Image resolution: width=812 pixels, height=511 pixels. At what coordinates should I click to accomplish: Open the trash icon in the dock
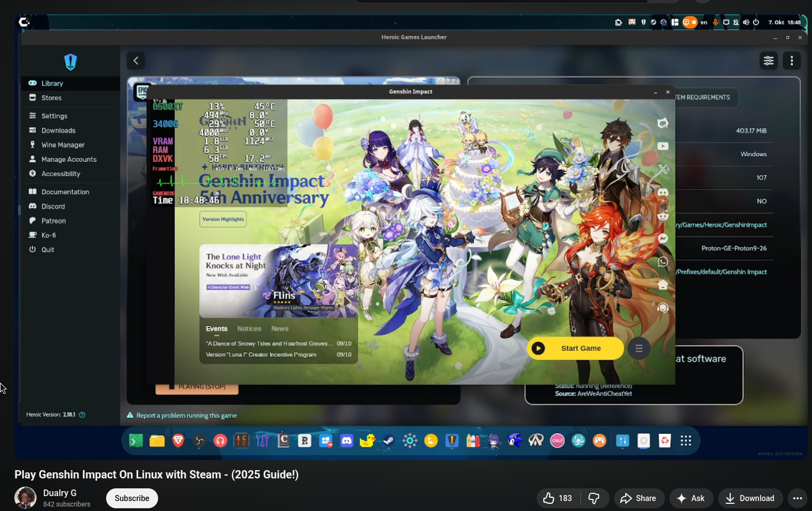[664, 441]
